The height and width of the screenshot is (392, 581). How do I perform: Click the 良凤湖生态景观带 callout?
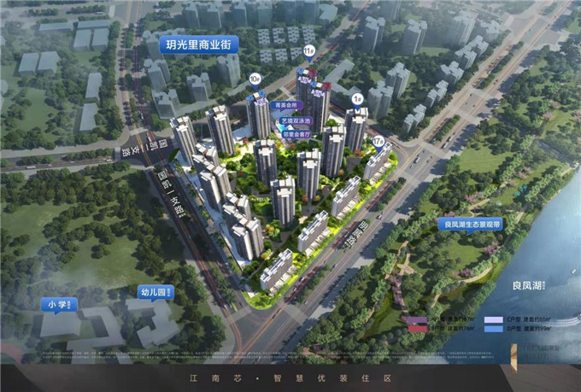[x=470, y=225]
